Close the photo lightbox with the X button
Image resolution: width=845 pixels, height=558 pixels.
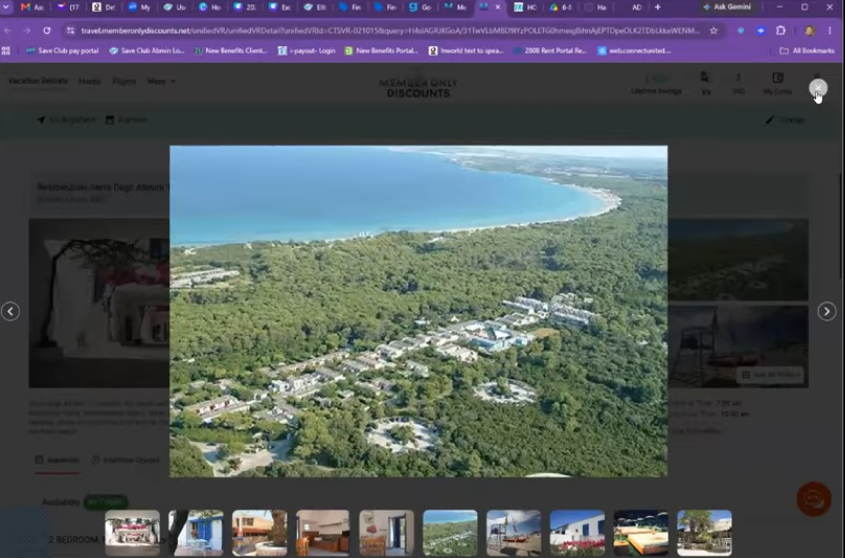point(818,88)
